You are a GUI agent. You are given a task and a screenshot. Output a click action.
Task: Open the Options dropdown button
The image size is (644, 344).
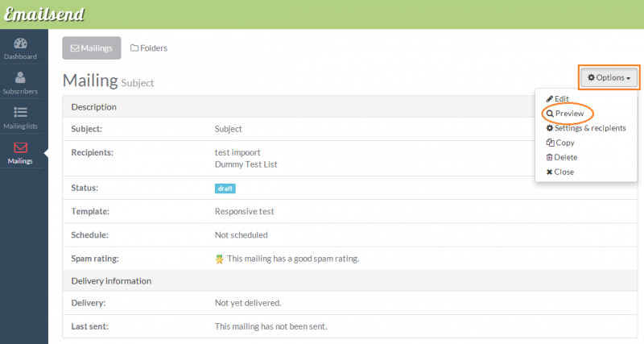[x=609, y=77]
